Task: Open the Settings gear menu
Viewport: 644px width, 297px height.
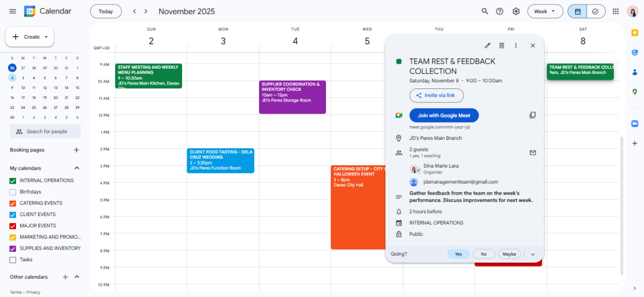Action: 516,11
